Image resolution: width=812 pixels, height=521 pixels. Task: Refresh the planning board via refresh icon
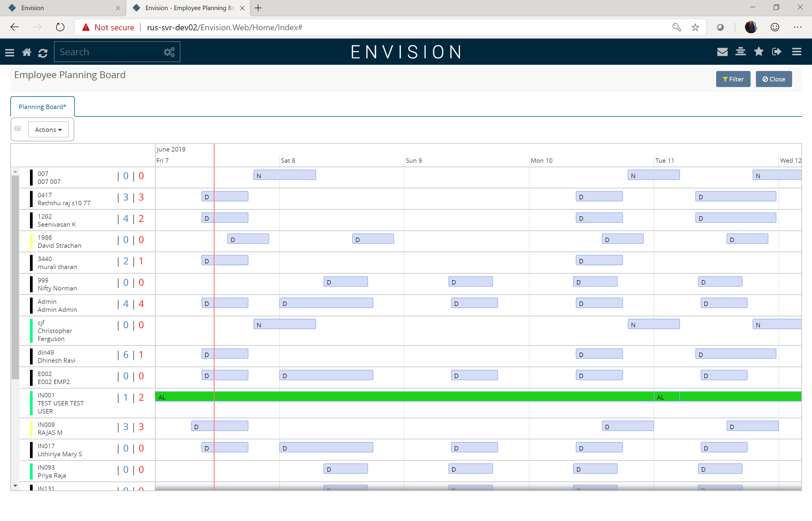(43, 53)
